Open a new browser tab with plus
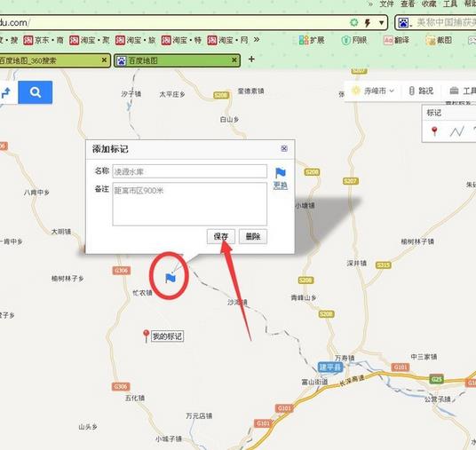Image resolution: width=476 pixels, height=450 pixels. [251, 59]
